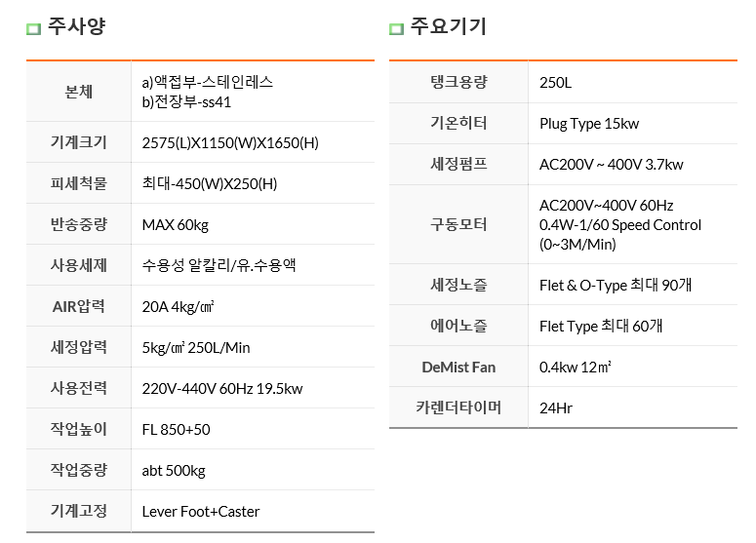The image size is (756, 543).
Task: Click the DeMist Fan row label
Action: point(458,368)
